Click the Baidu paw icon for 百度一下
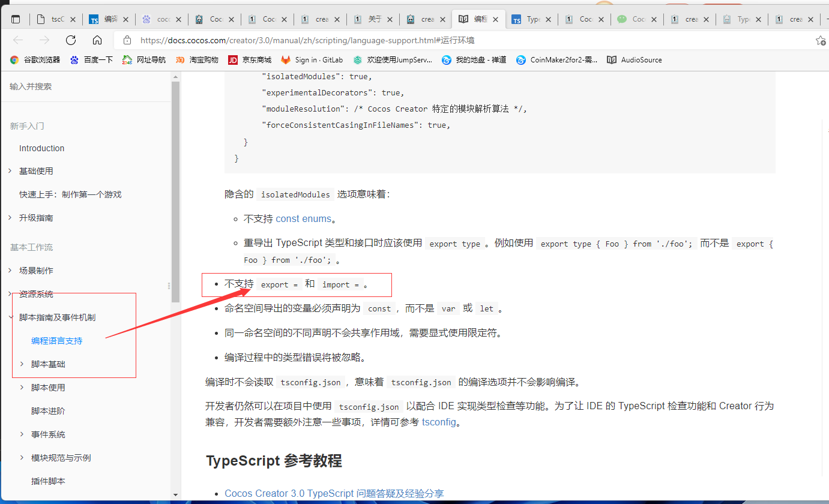The height and width of the screenshot is (504, 829). (x=74, y=60)
